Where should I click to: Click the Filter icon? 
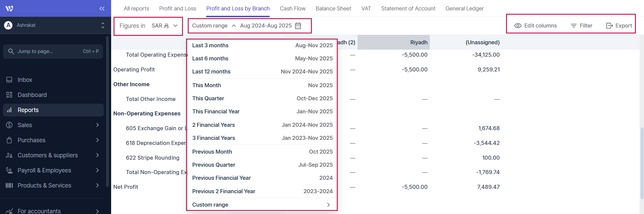(573, 26)
